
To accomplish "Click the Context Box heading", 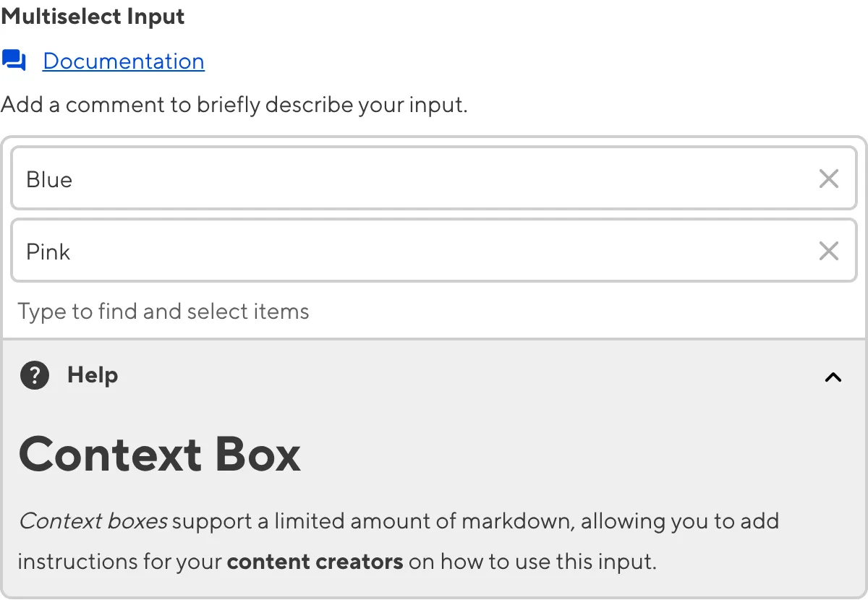I will tap(159, 455).
